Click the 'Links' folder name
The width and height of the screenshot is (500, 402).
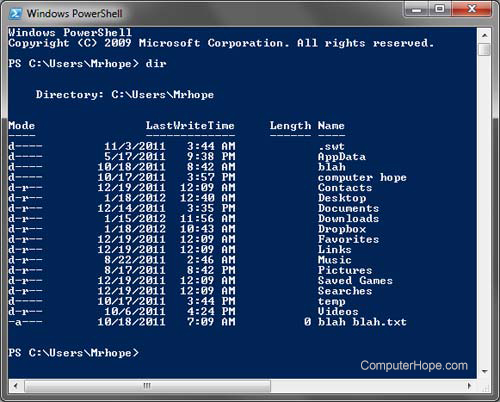click(x=335, y=250)
